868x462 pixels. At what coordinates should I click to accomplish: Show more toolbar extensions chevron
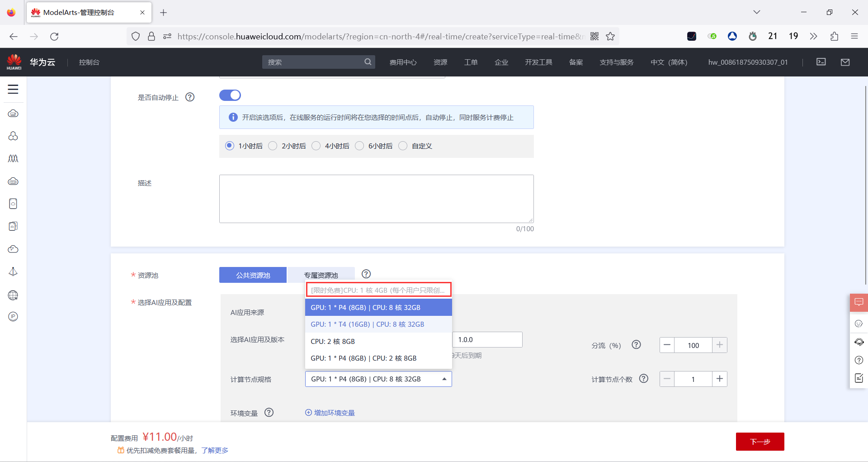(814, 37)
